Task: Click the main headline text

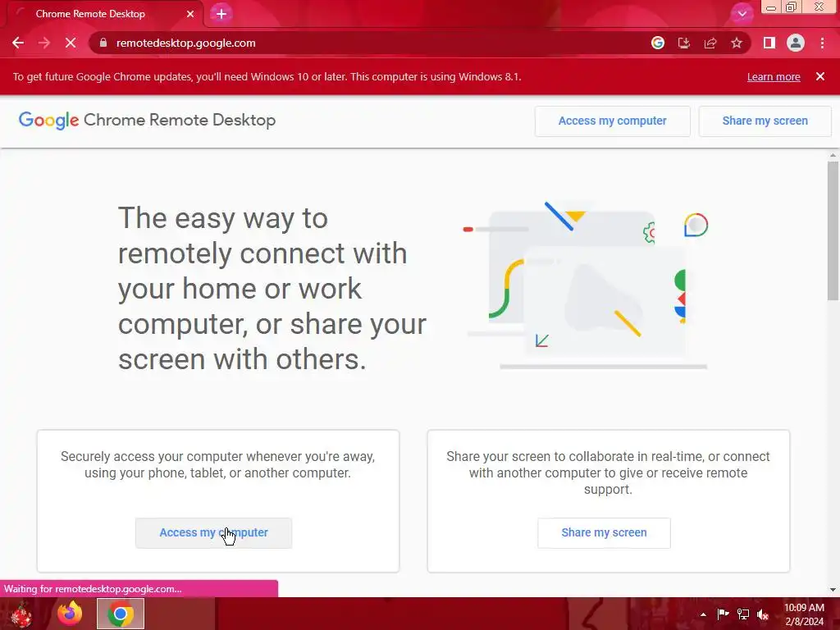Action: pyautogui.click(x=272, y=288)
